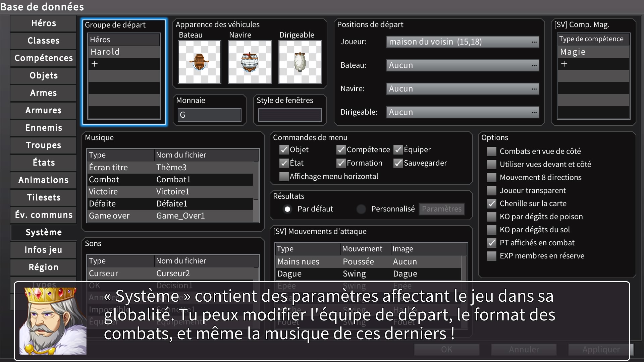Enable Combats en vue de côté

(x=492, y=151)
